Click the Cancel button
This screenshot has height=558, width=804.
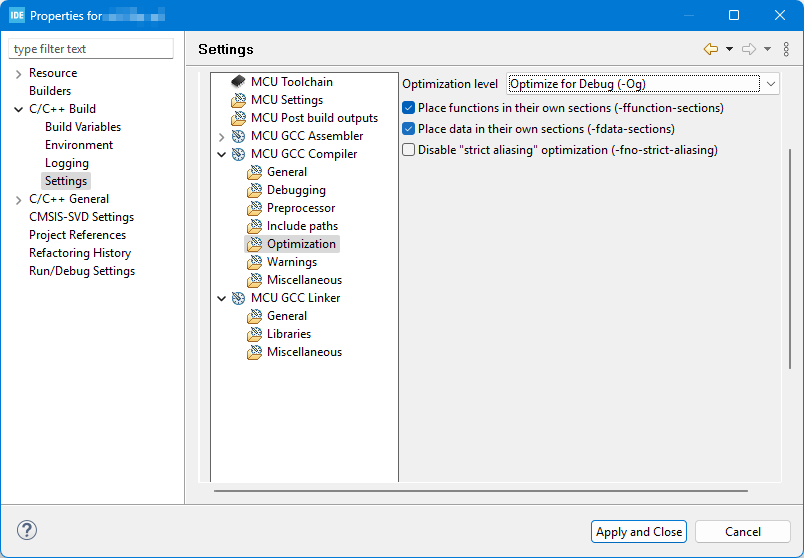743,532
